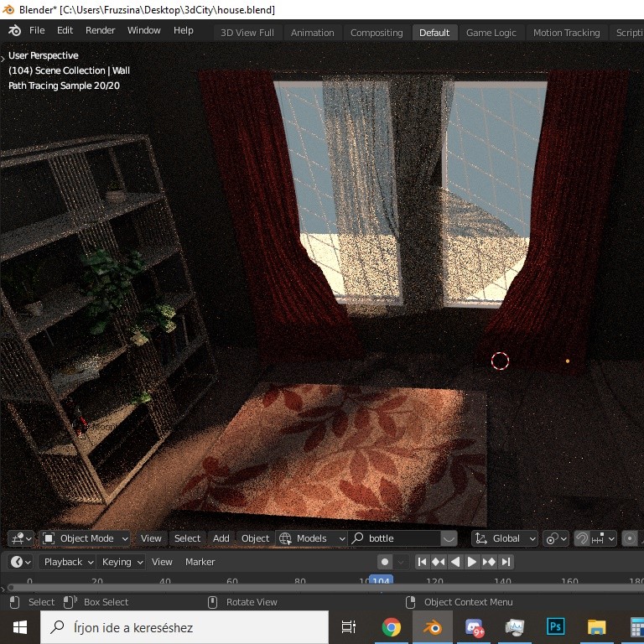644x644 pixels.
Task: Toggle the auto keying record button
Action: tap(385, 562)
